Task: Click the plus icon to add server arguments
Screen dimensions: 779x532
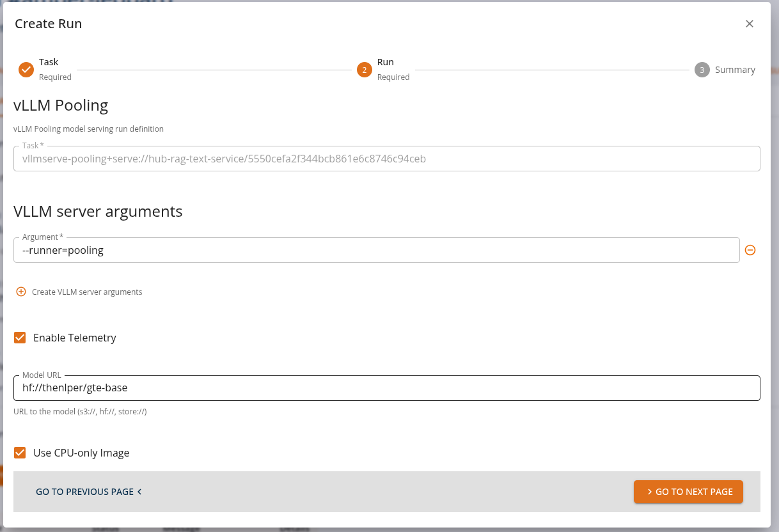Action: click(x=20, y=292)
